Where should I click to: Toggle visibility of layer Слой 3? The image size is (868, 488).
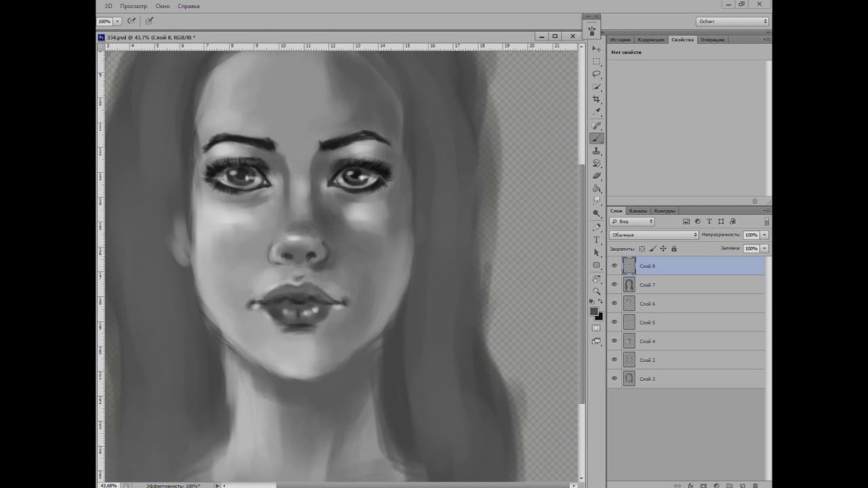point(614,379)
